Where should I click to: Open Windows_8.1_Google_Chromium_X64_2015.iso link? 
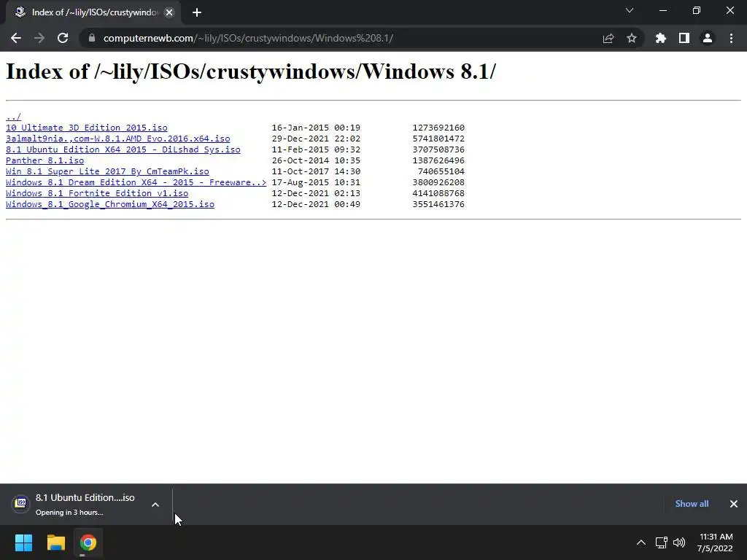(x=110, y=204)
